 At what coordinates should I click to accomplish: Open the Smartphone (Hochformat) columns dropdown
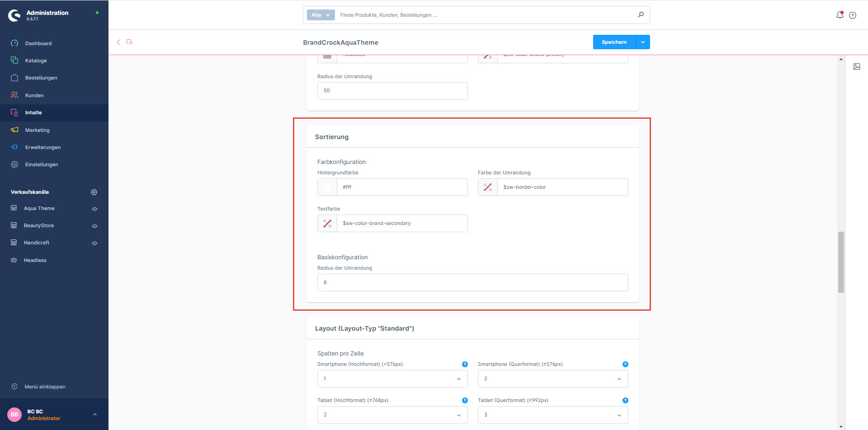(392, 379)
